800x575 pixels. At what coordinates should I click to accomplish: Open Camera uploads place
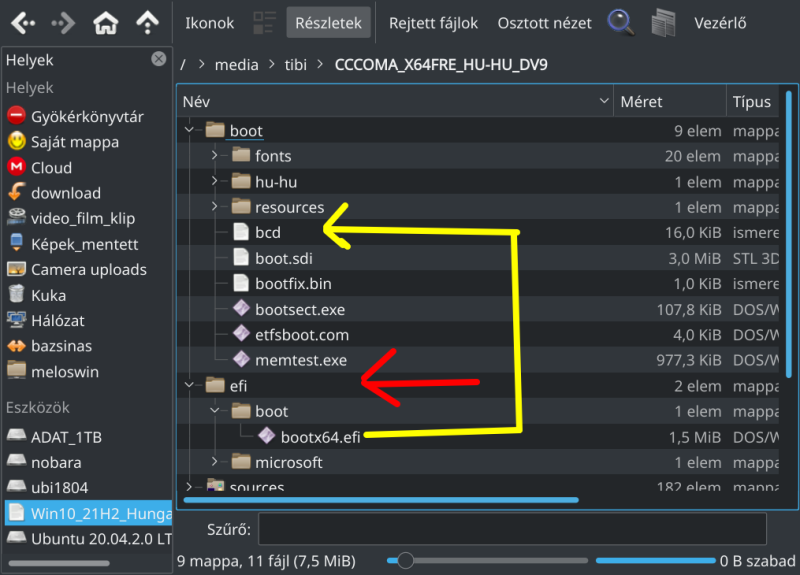click(88, 269)
